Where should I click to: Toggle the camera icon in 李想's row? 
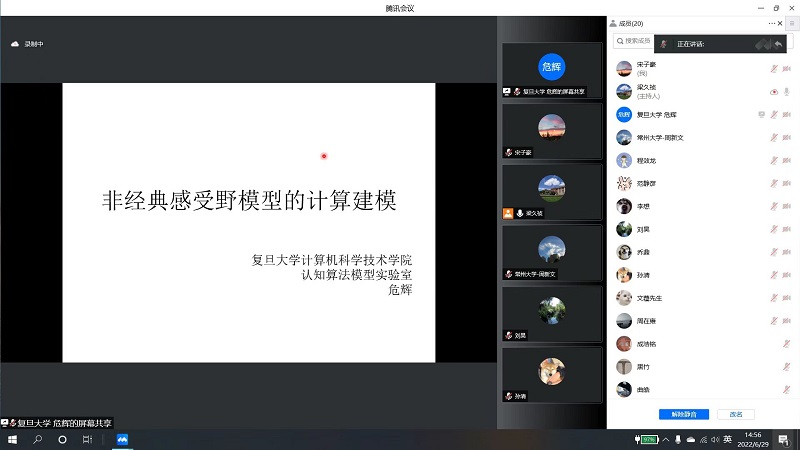[787, 206]
